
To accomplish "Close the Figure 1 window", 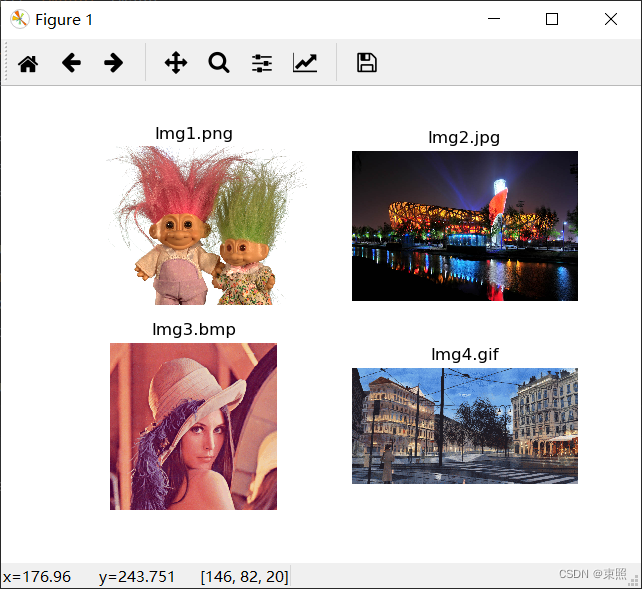I will 611,19.
